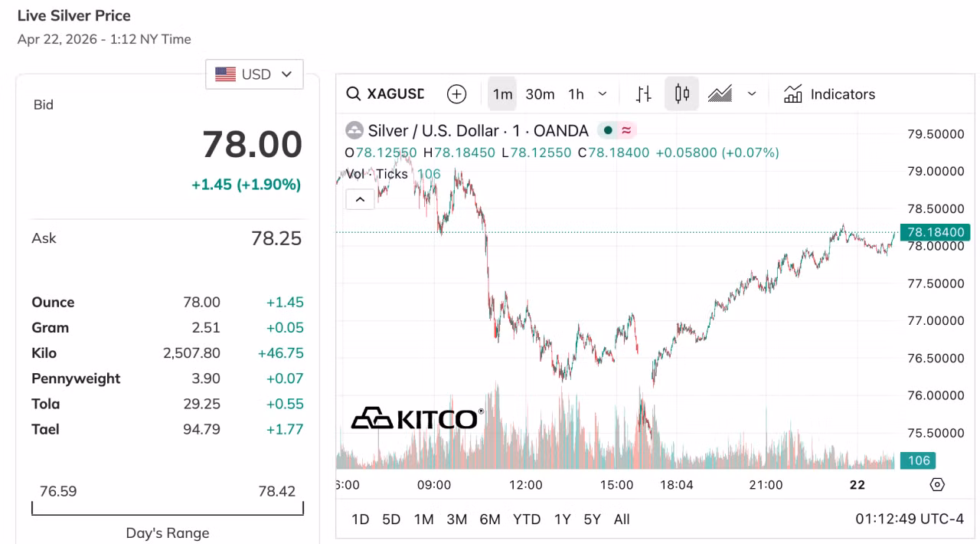The width and height of the screenshot is (980, 544).
Task: Expand more time intervals dropdown arrow
Action: (x=603, y=94)
